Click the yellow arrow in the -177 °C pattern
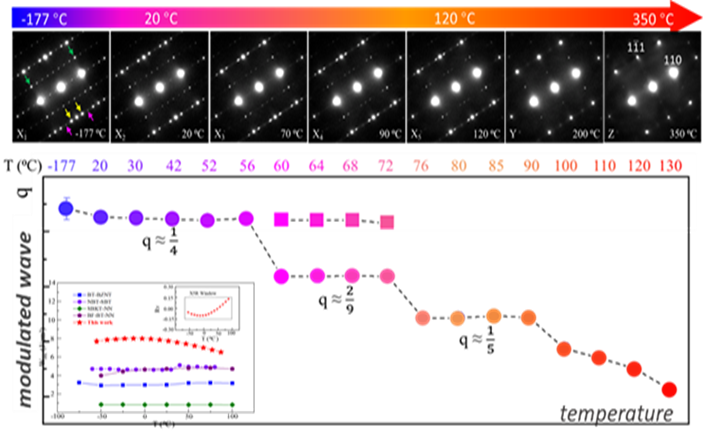 click(68, 103)
